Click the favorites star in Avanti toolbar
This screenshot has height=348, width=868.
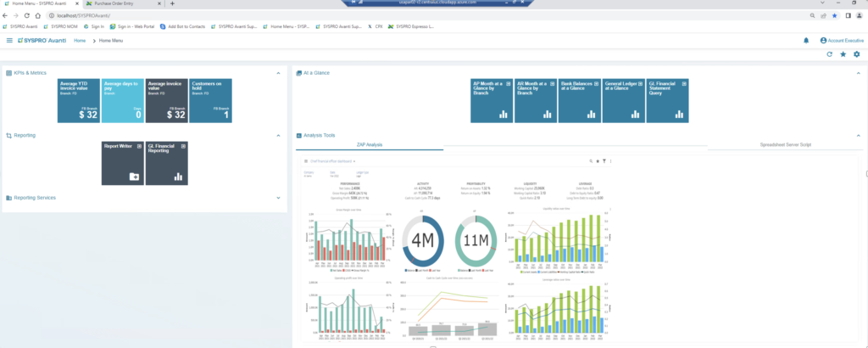[843, 54]
